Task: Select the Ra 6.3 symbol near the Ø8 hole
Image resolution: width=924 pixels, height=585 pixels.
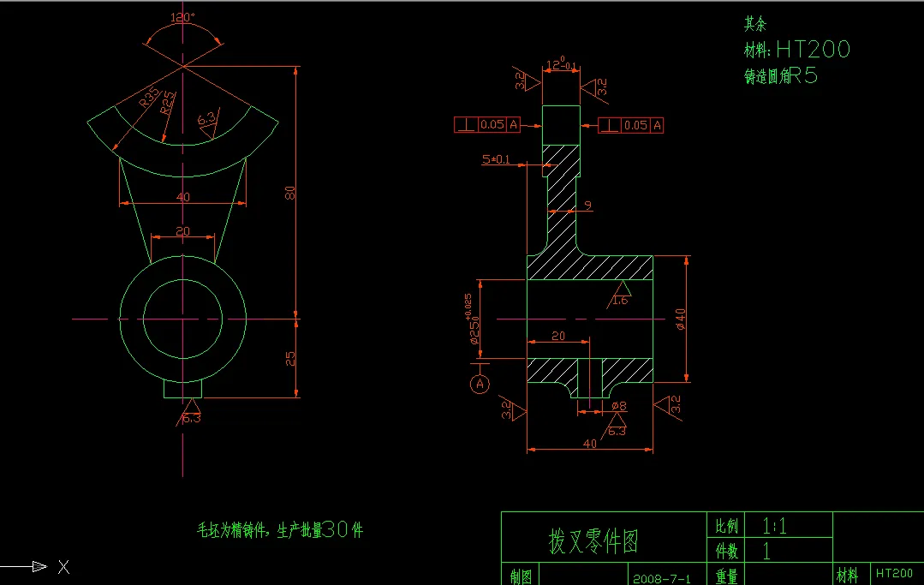Action: (618, 426)
